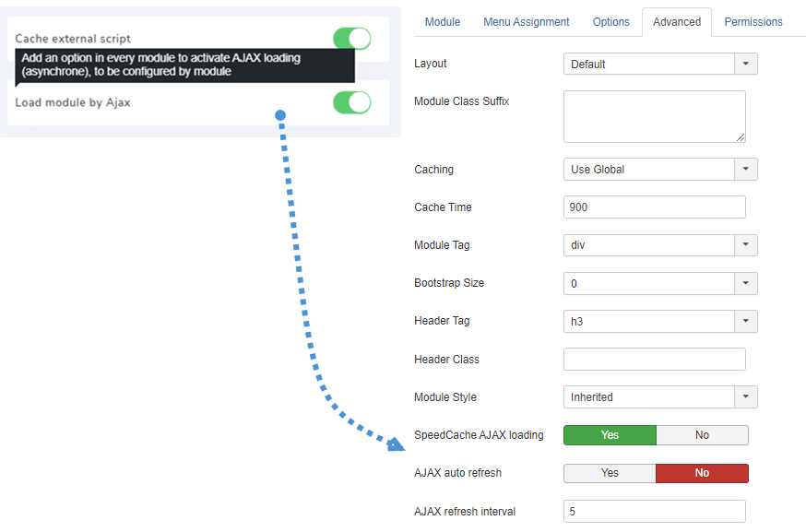Click the AJAX refresh interval field
Viewport: 806px width, 532px height.
654,512
